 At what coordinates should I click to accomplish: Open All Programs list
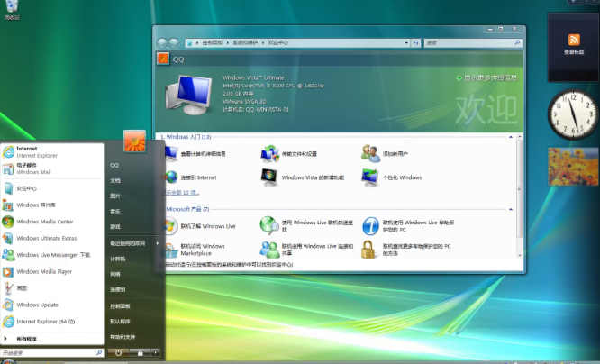pyautogui.click(x=52, y=339)
